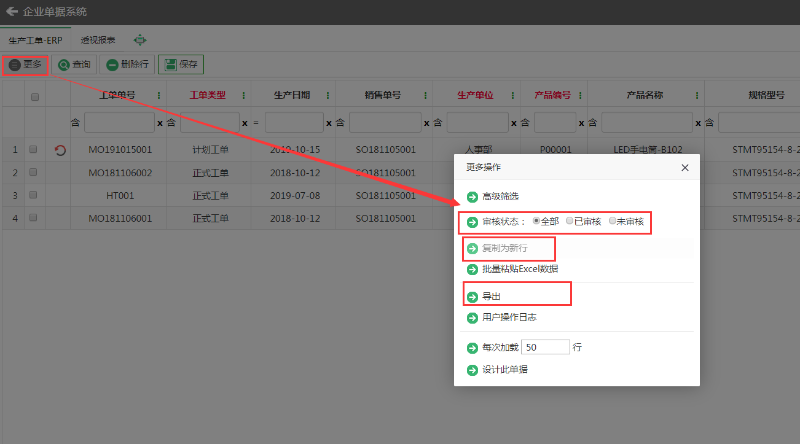Viewport: 800px width, 444px height.
Task: Select the 未审核 radio option
Action: point(612,221)
